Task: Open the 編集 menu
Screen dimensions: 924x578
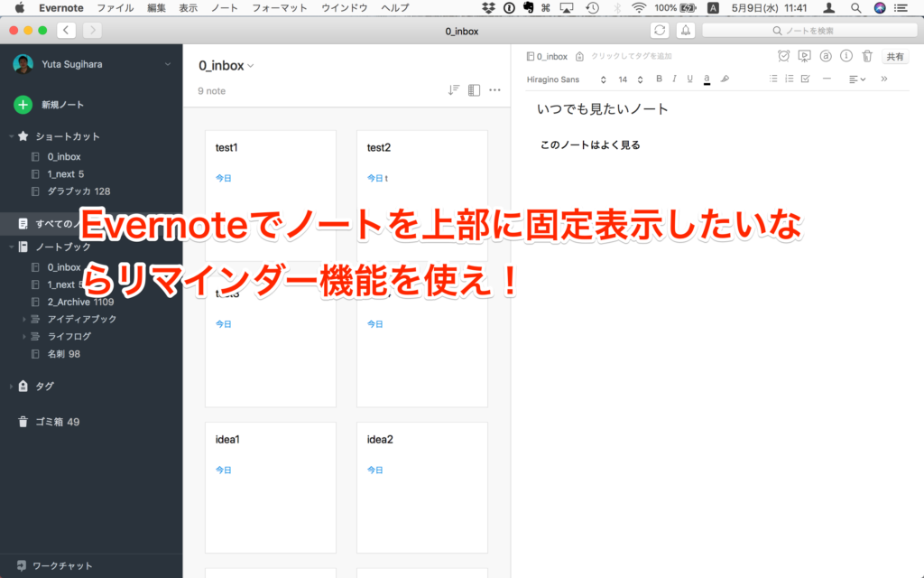Action: [x=156, y=7]
